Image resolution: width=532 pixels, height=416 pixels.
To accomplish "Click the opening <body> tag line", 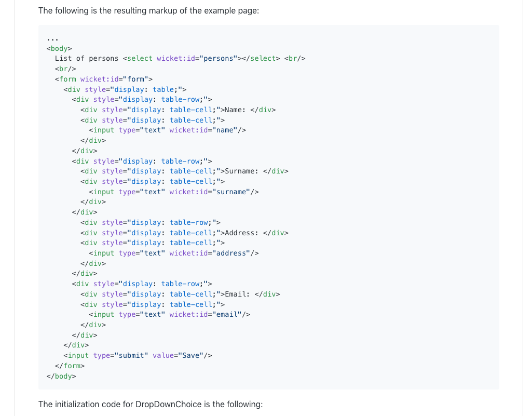I will 59,49.
